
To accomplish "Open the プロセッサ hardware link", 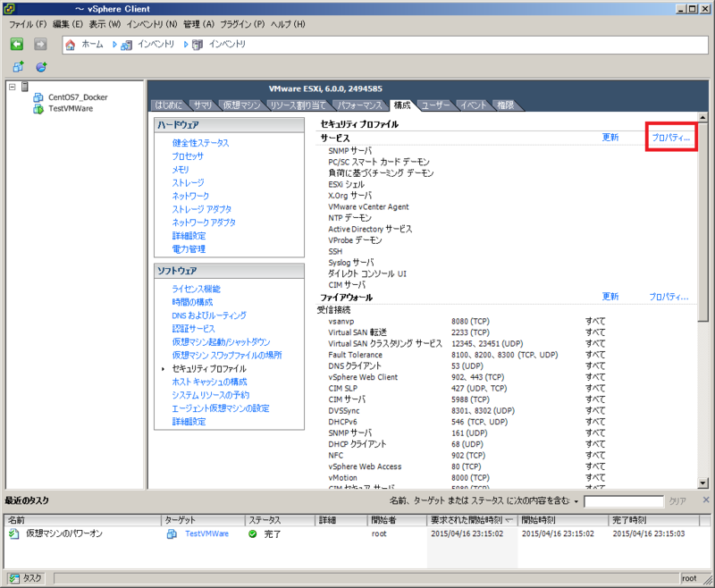I will click(x=188, y=156).
